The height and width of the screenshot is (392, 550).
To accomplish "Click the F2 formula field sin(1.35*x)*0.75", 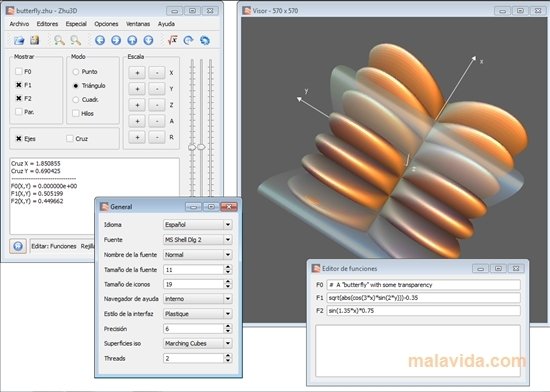I will pos(423,311).
